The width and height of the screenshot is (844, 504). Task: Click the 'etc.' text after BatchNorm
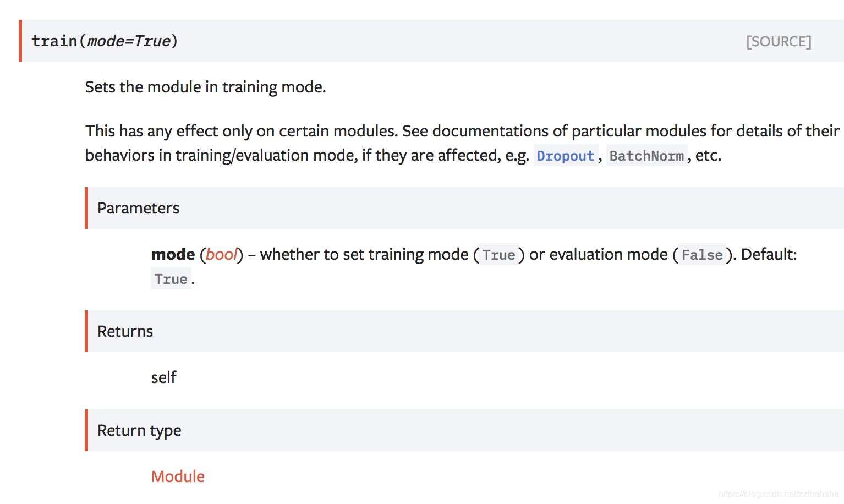pos(708,155)
